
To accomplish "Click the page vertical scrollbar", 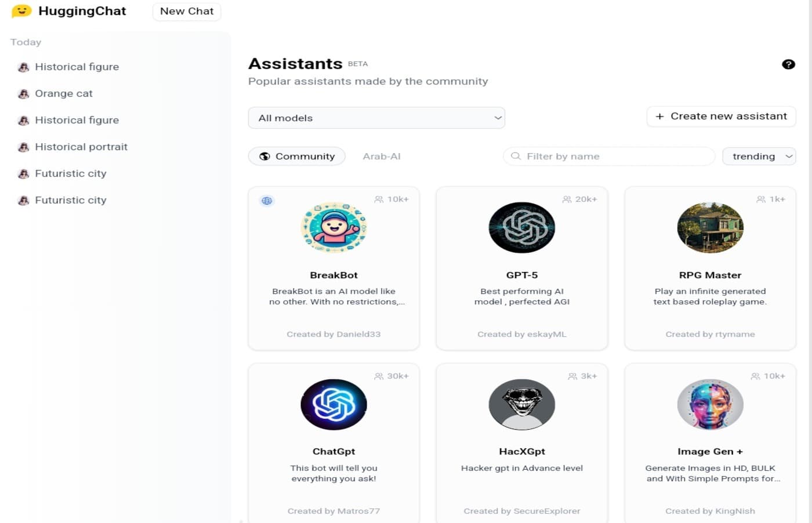I will (810, 261).
